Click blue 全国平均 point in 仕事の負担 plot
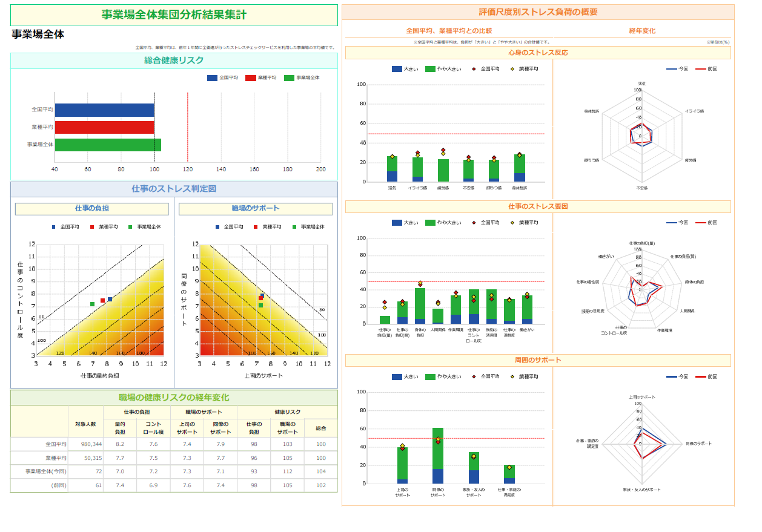The width and height of the screenshot is (762, 532). pyautogui.click(x=110, y=299)
